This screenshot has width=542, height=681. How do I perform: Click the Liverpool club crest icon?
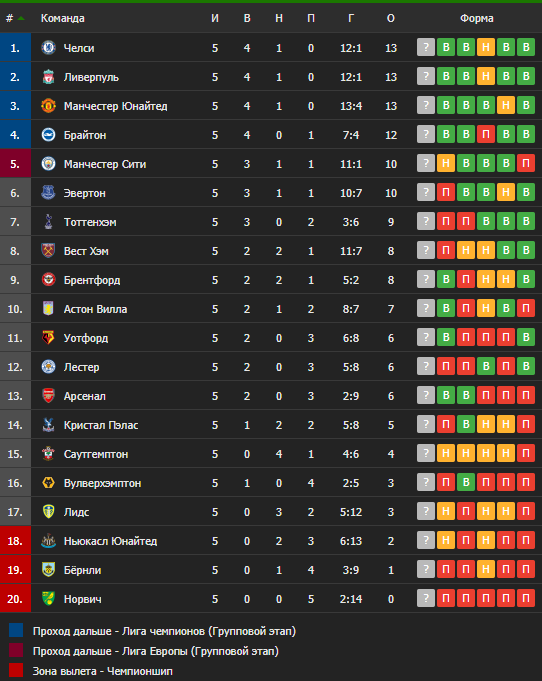[x=48, y=76]
